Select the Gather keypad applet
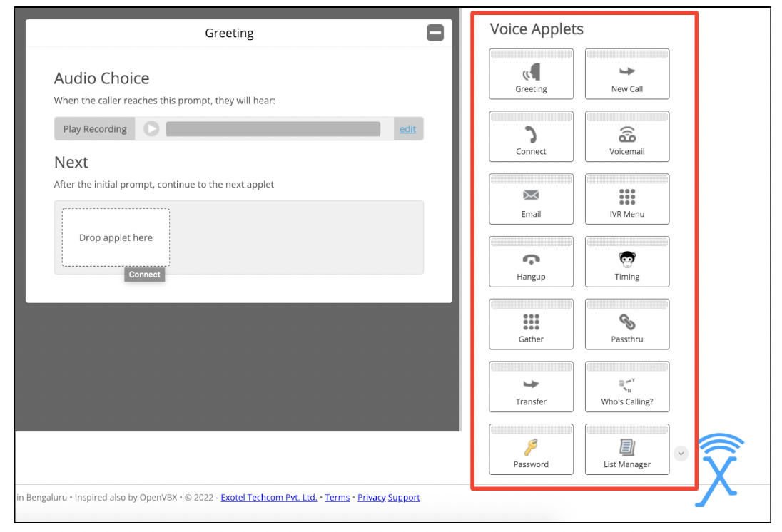 [531, 325]
